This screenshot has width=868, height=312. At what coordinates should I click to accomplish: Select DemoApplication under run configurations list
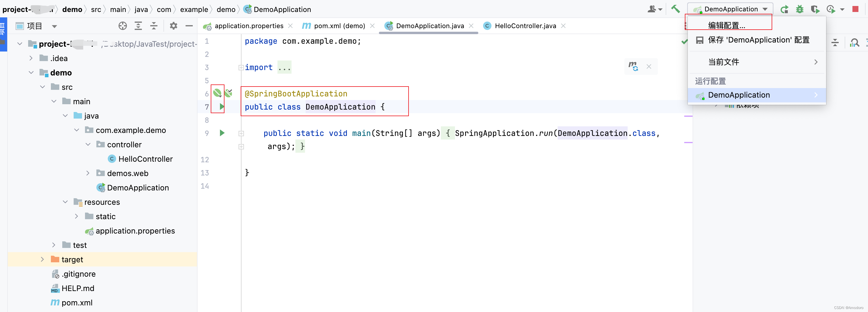click(x=757, y=95)
